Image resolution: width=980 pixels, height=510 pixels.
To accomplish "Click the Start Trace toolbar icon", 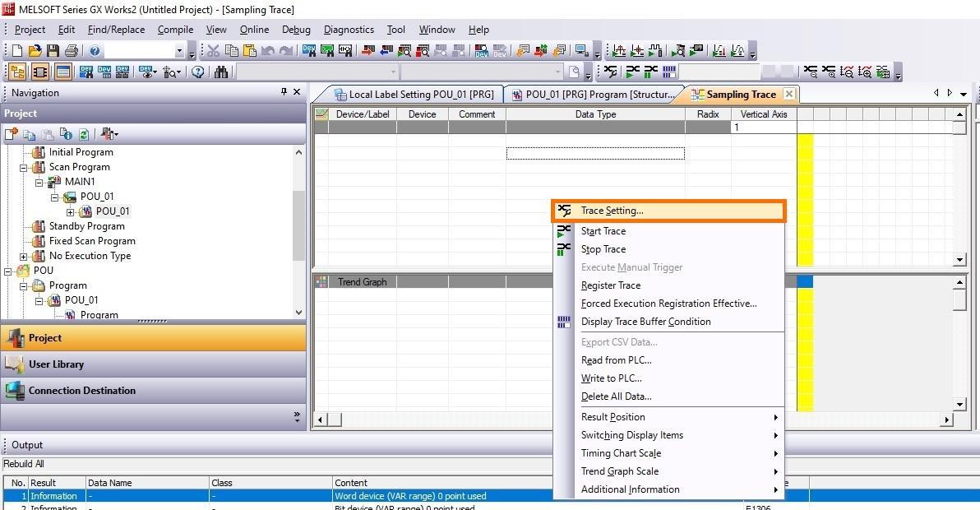I will coord(633,72).
